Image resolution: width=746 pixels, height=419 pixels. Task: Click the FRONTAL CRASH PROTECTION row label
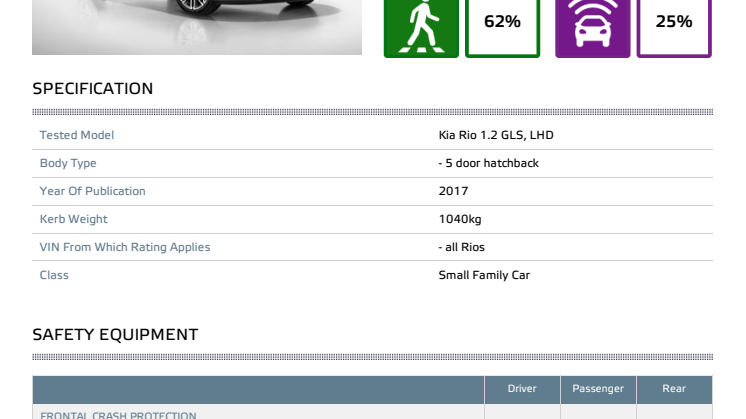pyautogui.click(x=118, y=415)
